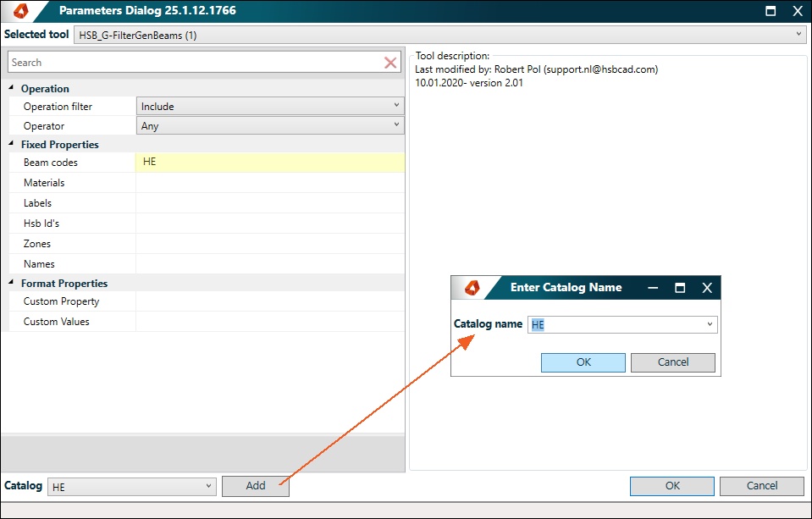This screenshot has width=812, height=519.
Task: Select the Materials property label
Action: [x=44, y=183]
